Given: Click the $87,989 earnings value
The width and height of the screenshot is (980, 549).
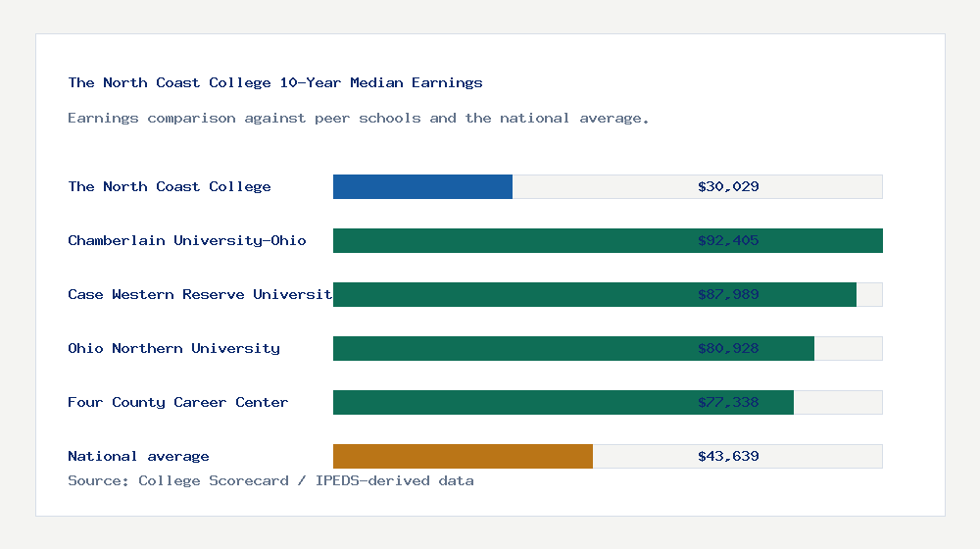Looking at the screenshot, I should point(728,294).
